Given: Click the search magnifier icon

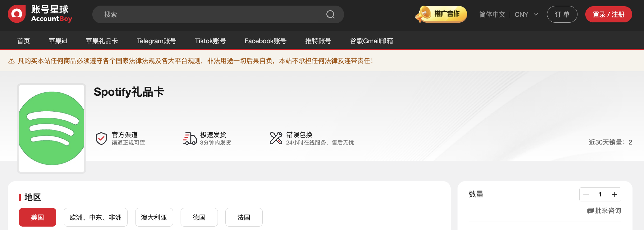Looking at the screenshot, I should 330,15.
